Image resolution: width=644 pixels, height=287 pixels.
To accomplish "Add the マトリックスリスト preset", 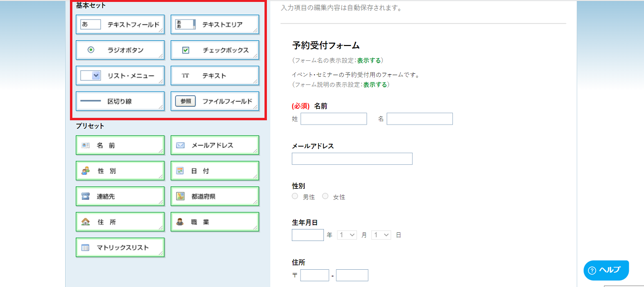I will pos(120,248).
